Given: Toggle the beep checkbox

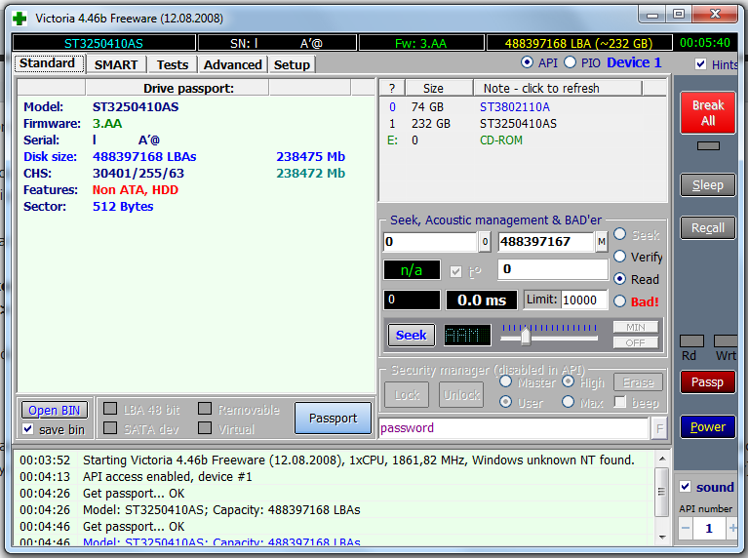Looking at the screenshot, I should (620, 402).
